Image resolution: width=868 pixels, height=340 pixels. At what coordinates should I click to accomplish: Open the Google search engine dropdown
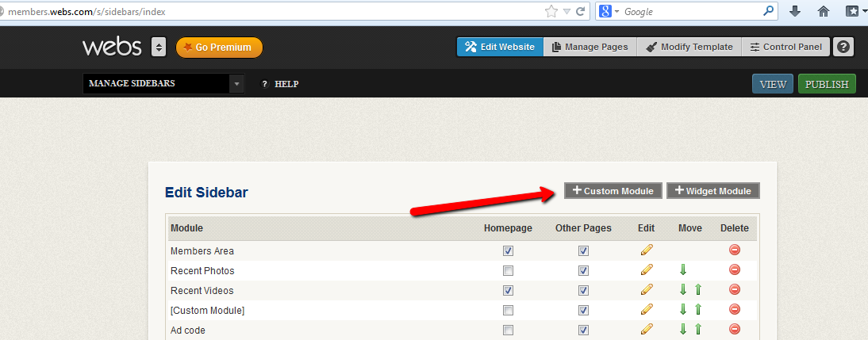click(x=609, y=12)
